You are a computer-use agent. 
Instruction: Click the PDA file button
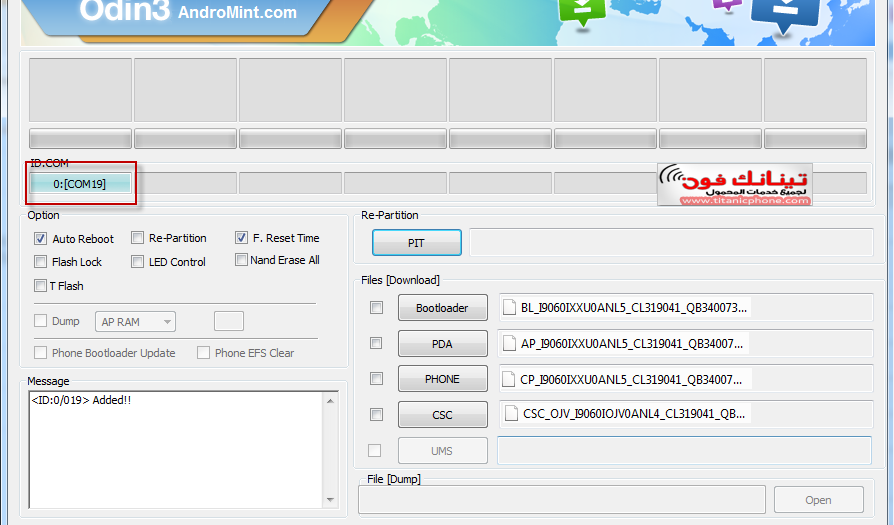click(x=442, y=344)
